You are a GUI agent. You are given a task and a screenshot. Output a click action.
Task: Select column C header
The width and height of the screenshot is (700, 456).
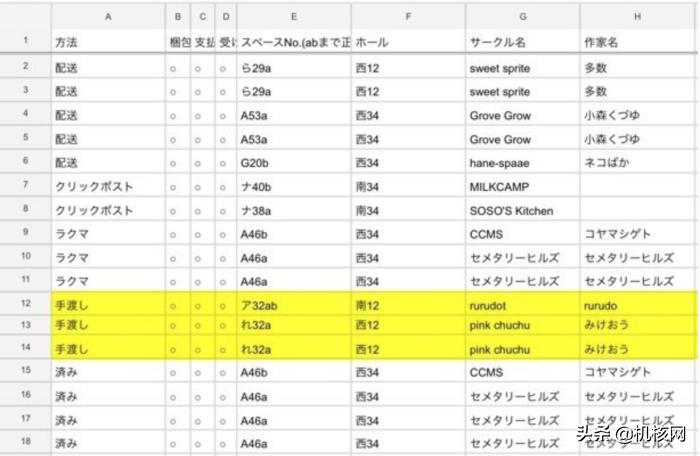click(203, 17)
